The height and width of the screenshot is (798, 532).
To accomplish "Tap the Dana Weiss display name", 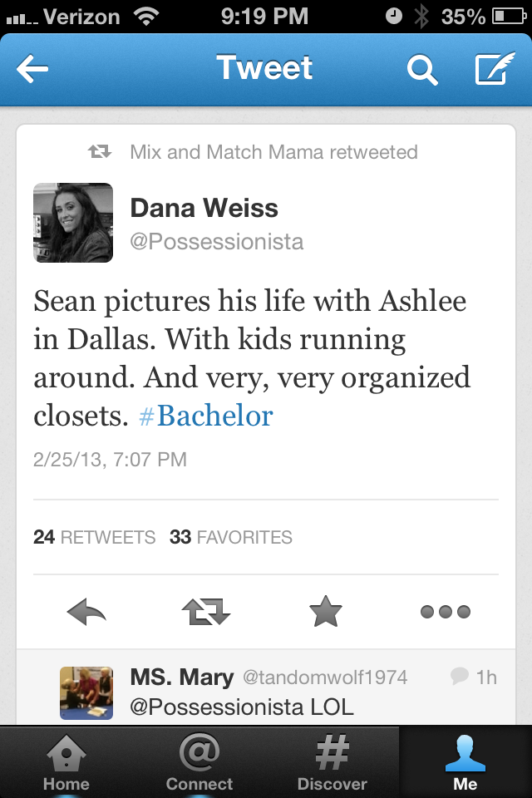I will pyautogui.click(x=204, y=208).
